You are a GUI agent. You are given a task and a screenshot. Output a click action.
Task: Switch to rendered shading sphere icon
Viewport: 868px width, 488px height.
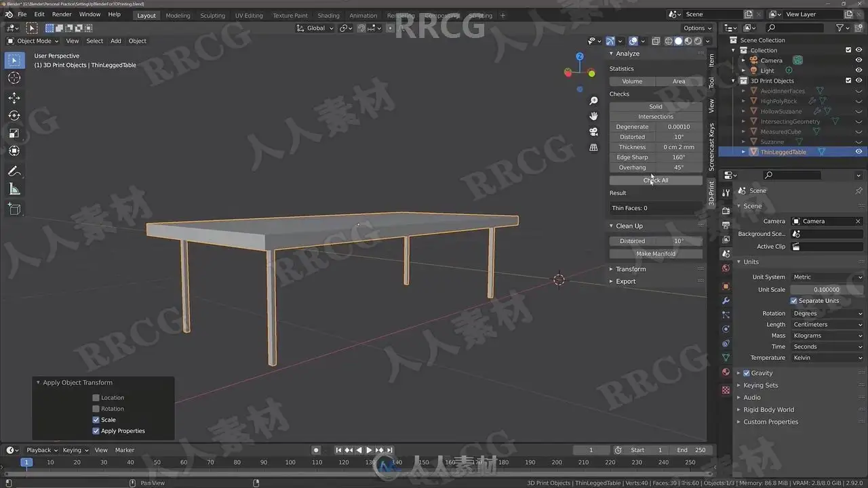[x=698, y=41]
